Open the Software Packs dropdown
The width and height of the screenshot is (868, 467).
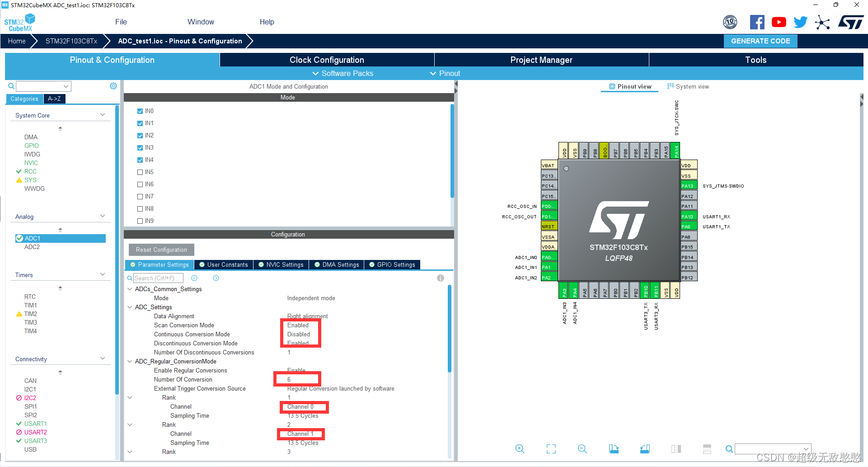click(x=343, y=73)
